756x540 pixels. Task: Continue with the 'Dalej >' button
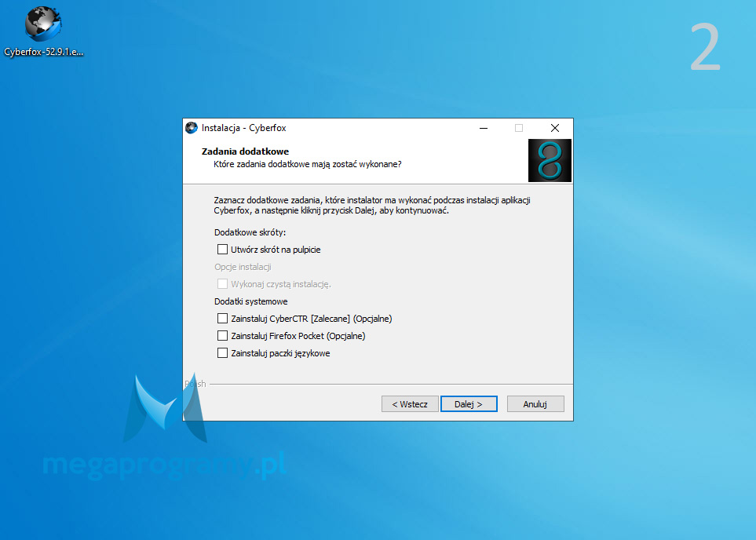coord(469,404)
